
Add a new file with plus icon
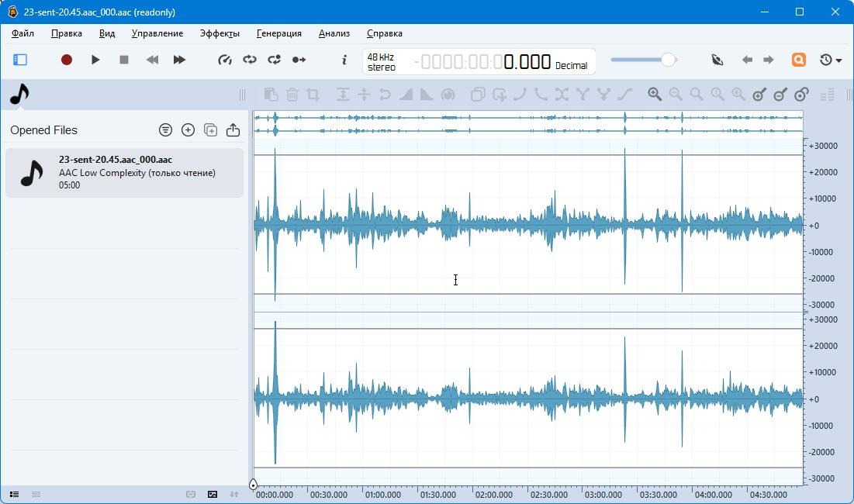188,130
